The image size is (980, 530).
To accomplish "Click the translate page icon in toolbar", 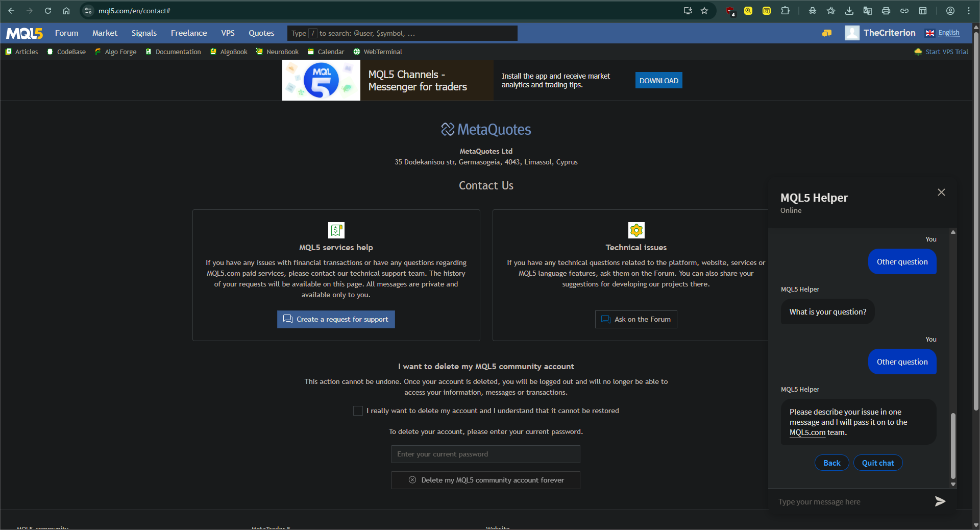I will pyautogui.click(x=868, y=11).
